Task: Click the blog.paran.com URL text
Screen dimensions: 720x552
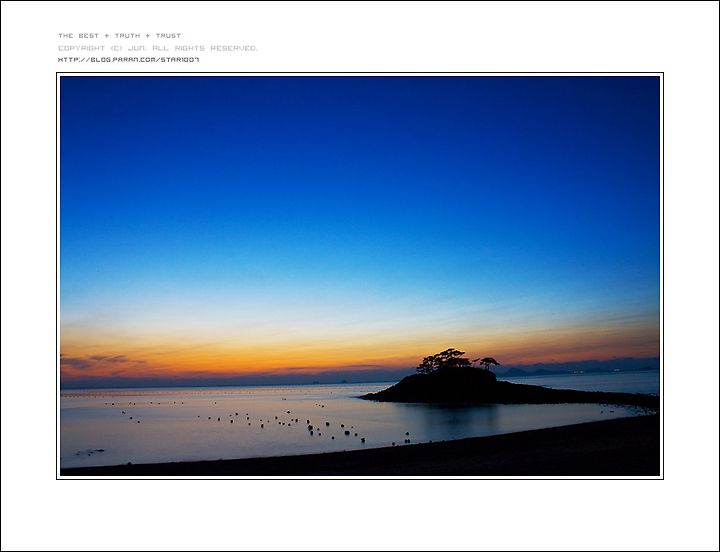Action: pyautogui.click(x=129, y=60)
